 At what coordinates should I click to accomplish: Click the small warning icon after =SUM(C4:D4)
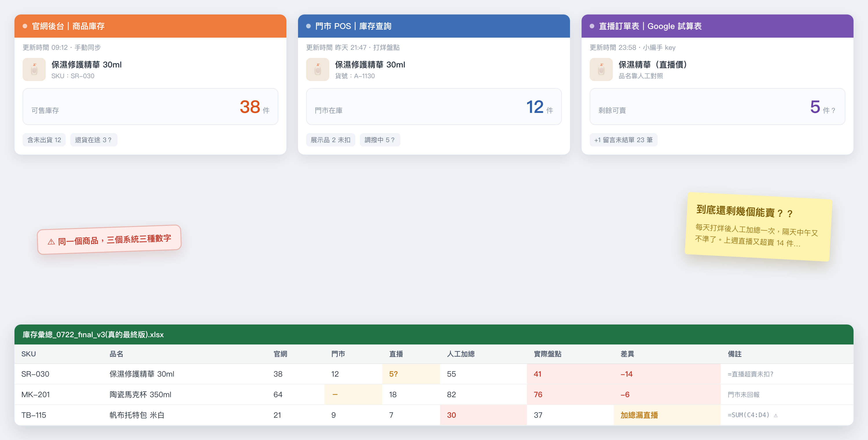[776, 415]
